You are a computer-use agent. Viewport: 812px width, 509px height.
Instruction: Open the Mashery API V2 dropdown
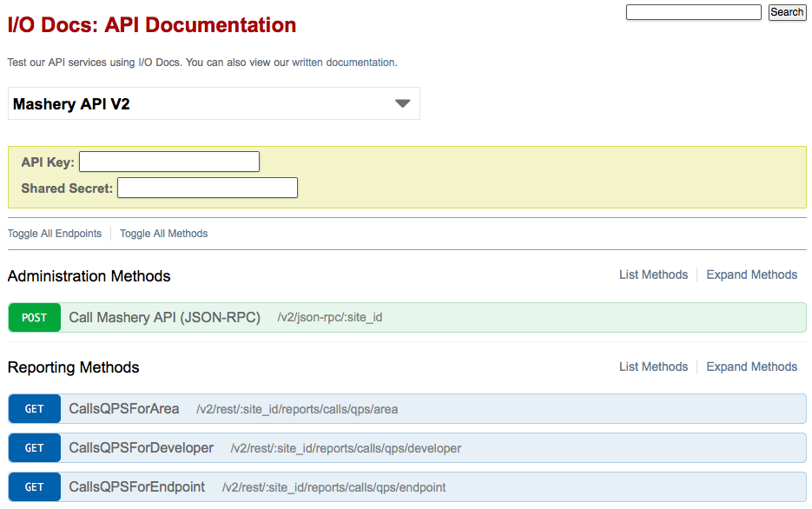[x=214, y=103]
